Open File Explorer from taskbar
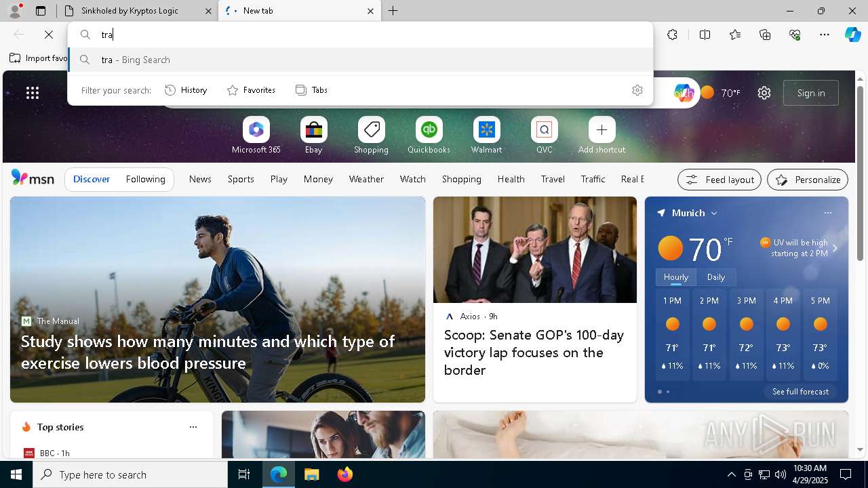The image size is (868, 488). click(311, 474)
